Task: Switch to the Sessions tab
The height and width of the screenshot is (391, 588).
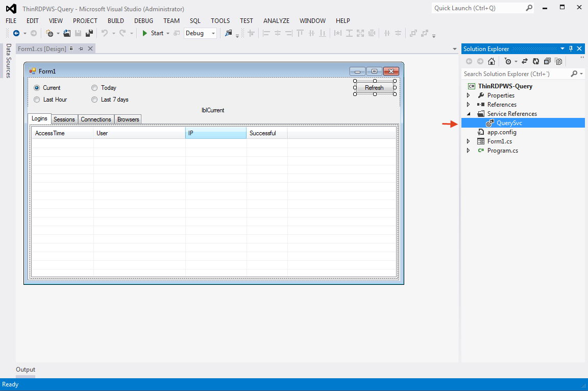Action: [64, 119]
